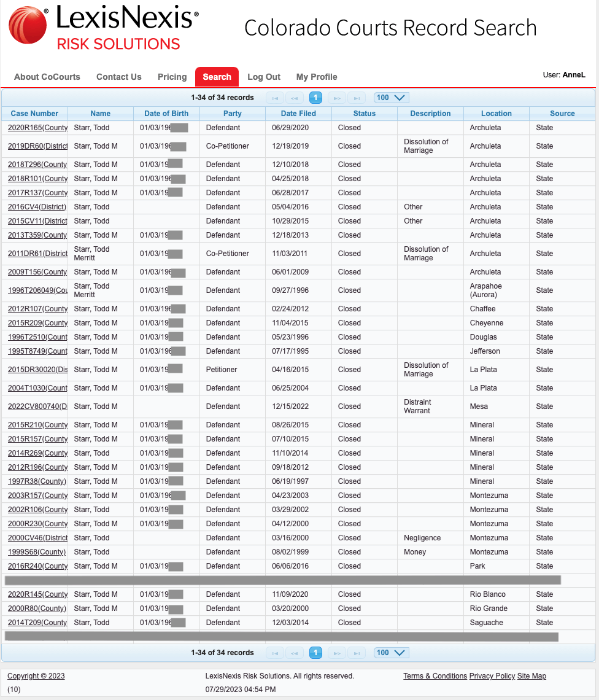Open the Terms & Conditions link

coord(435,676)
